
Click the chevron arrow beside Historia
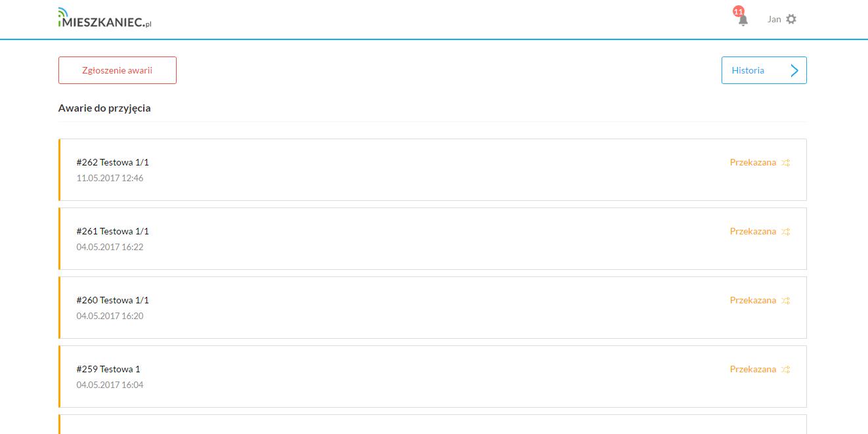794,70
